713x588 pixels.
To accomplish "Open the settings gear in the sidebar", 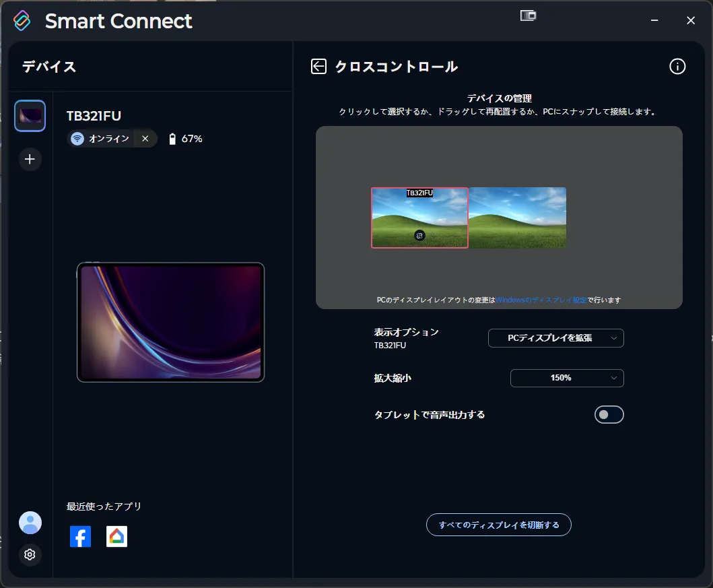I will 30,554.
